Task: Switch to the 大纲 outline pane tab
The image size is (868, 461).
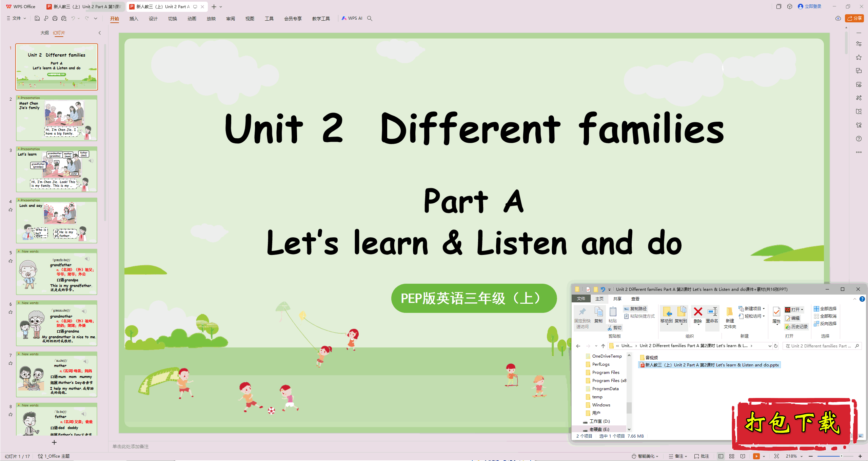Action: [x=44, y=33]
